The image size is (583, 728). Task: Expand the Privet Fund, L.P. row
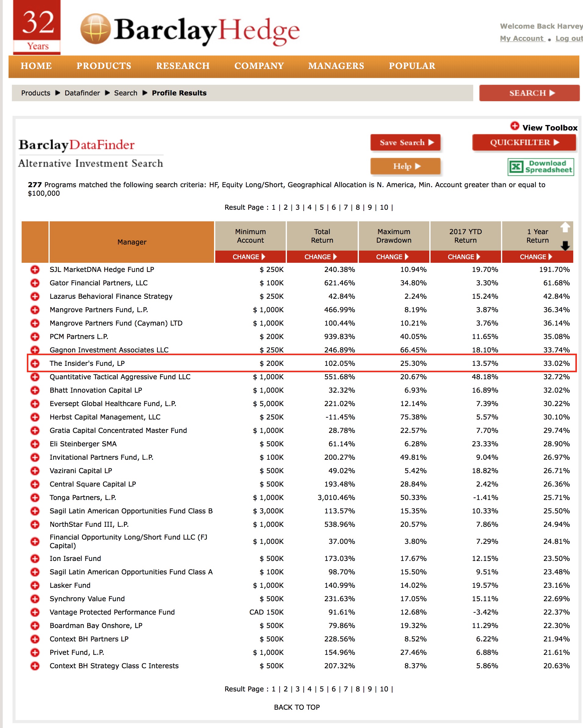pyautogui.click(x=35, y=652)
